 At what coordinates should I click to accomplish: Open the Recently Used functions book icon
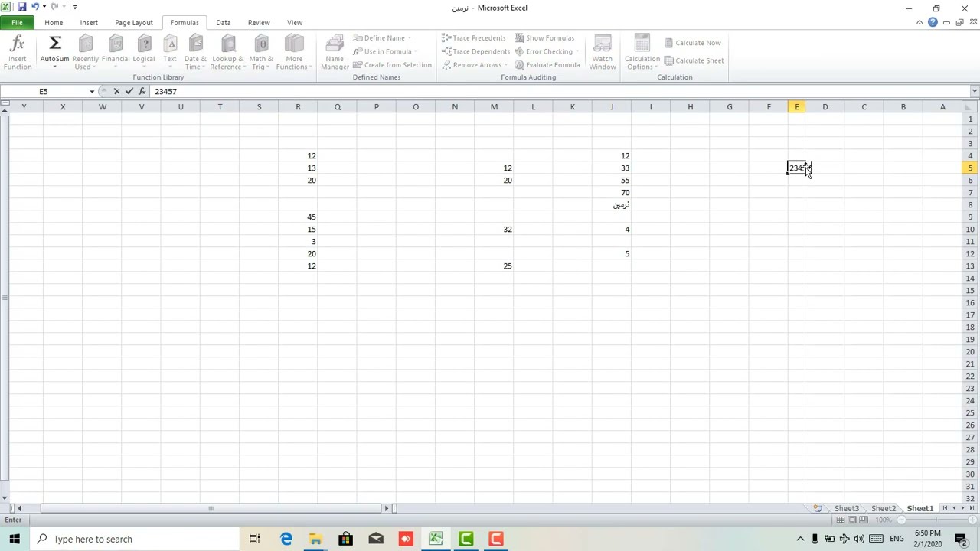[x=85, y=44]
